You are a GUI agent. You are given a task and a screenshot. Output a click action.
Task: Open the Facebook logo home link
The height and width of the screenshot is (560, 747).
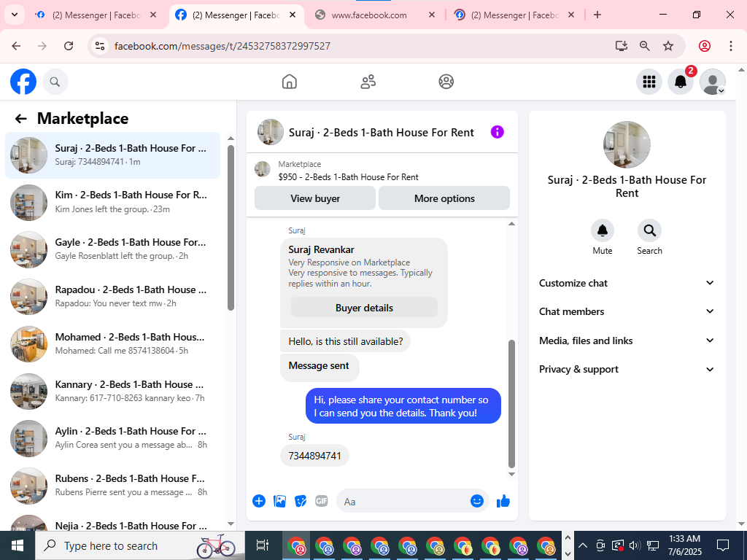(x=23, y=82)
